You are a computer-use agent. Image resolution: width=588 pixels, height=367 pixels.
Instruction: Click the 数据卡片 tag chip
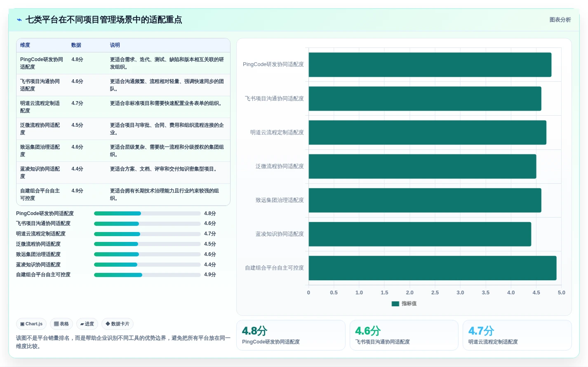coord(118,324)
